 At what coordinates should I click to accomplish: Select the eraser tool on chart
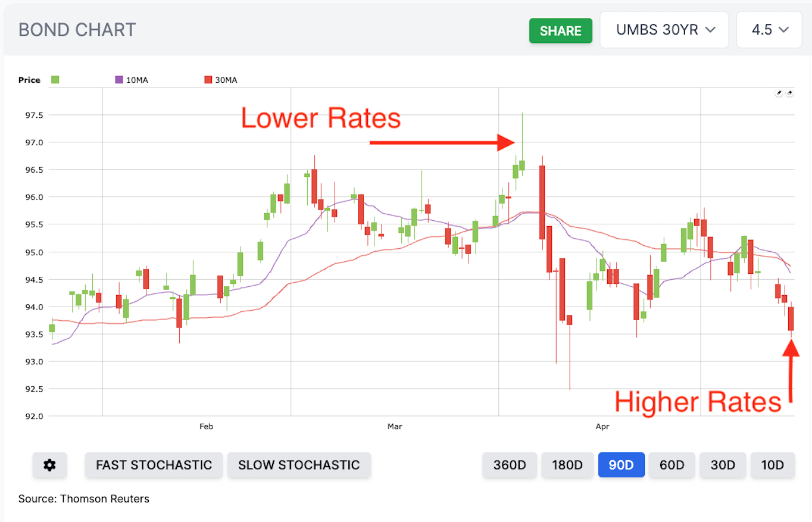pos(790,93)
